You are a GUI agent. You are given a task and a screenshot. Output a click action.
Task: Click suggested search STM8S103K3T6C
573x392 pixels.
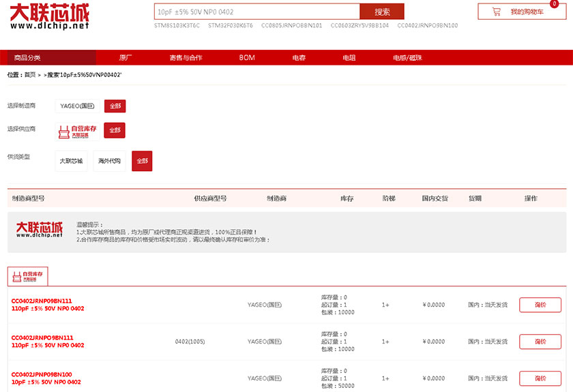click(177, 25)
